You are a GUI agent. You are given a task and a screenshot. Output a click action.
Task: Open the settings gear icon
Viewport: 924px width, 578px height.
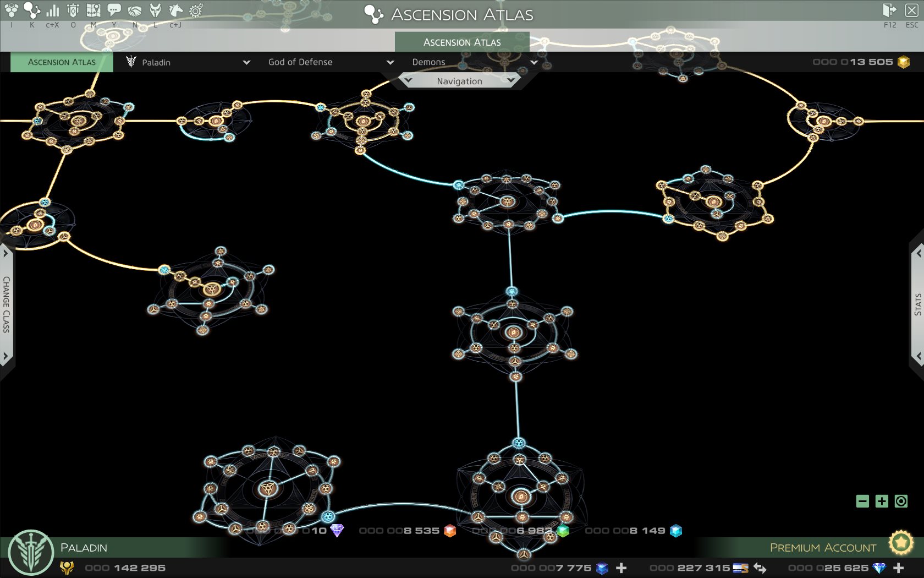(196, 10)
